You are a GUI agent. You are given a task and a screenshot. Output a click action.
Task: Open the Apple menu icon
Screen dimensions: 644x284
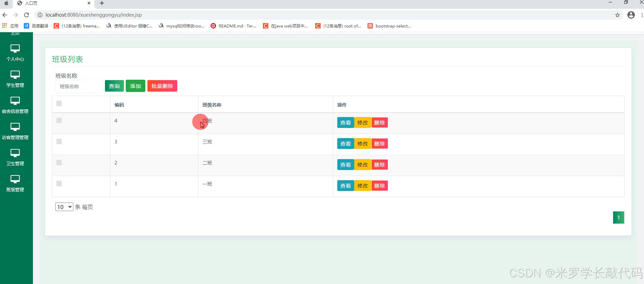click(x=6, y=3)
